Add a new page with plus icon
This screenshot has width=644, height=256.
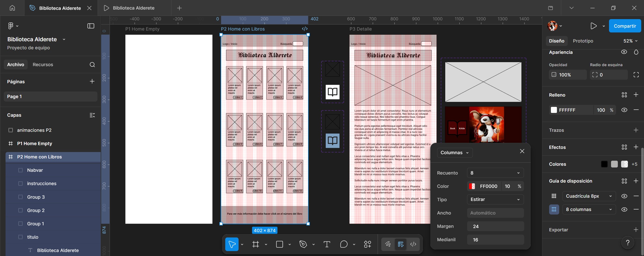pos(92,81)
